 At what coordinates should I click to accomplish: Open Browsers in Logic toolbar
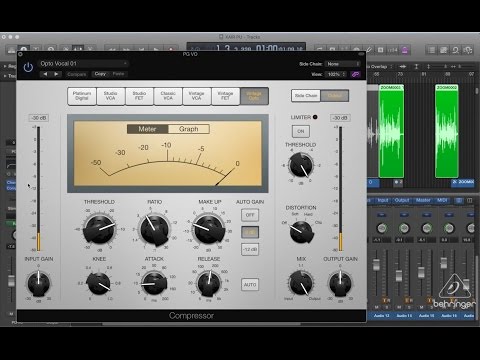pos(468,50)
